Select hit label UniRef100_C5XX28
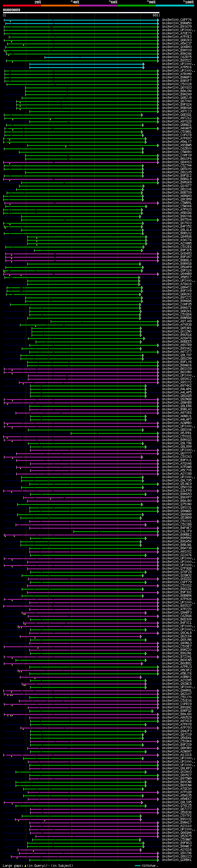The height and width of the screenshot is (868, 197). pyautogui.click(x=177, y=84)
